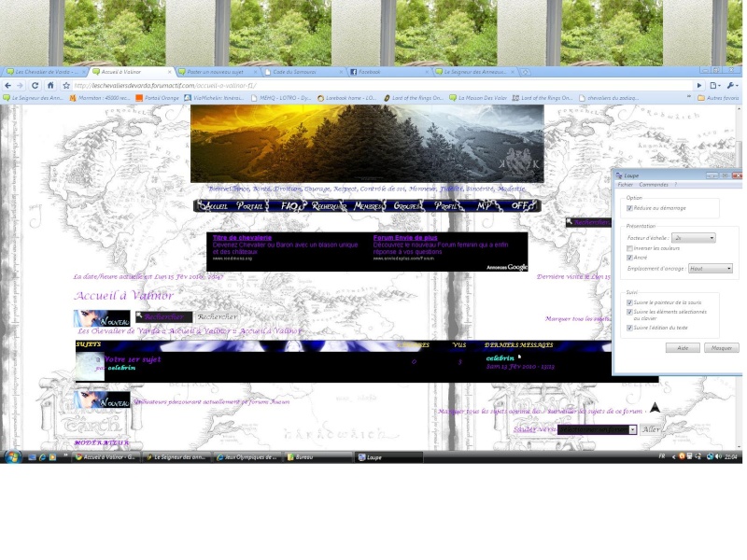The width and height of the screenshot is (747, 560).
Task: Open Membres in the forum navigation bar
Action: click(x=368, y=205)
